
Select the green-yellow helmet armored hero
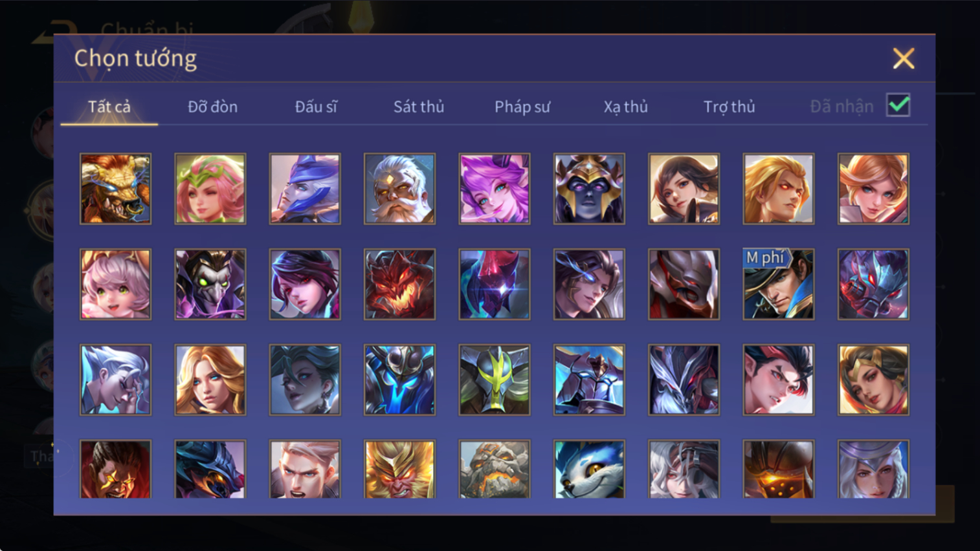pyautogui.click(x=494, y=380)
